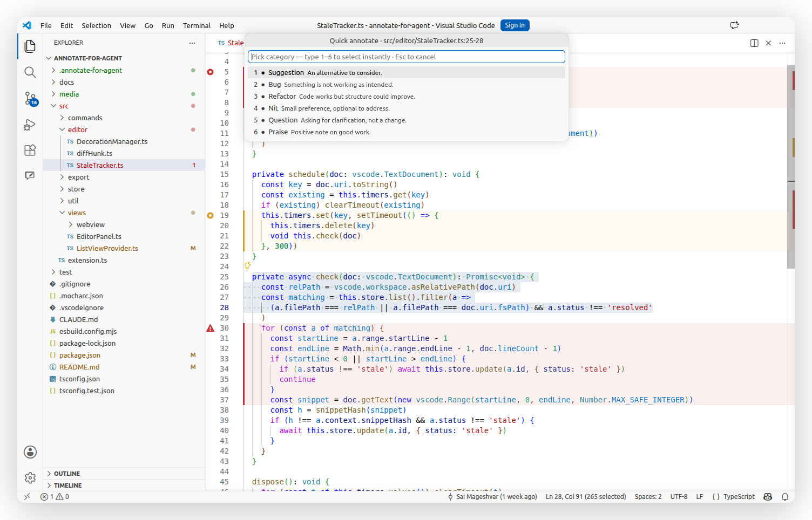
Task: Select the Refactor annotation category
Action: 407,96
